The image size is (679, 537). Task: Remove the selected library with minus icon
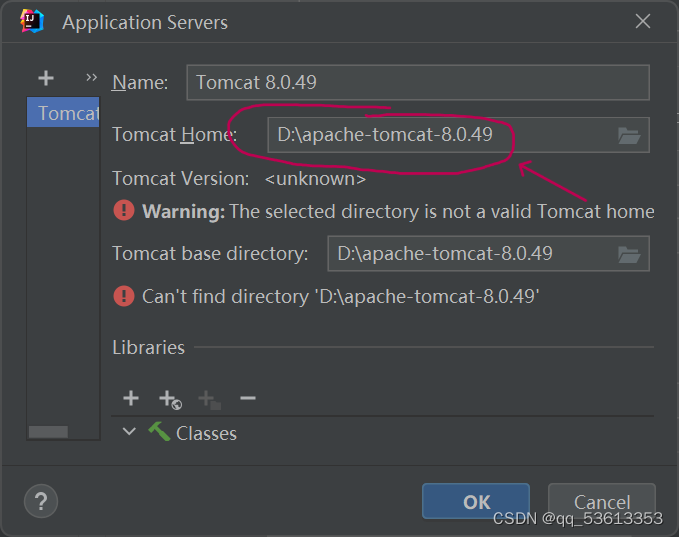pyautogui.click(x=248, y=398)
